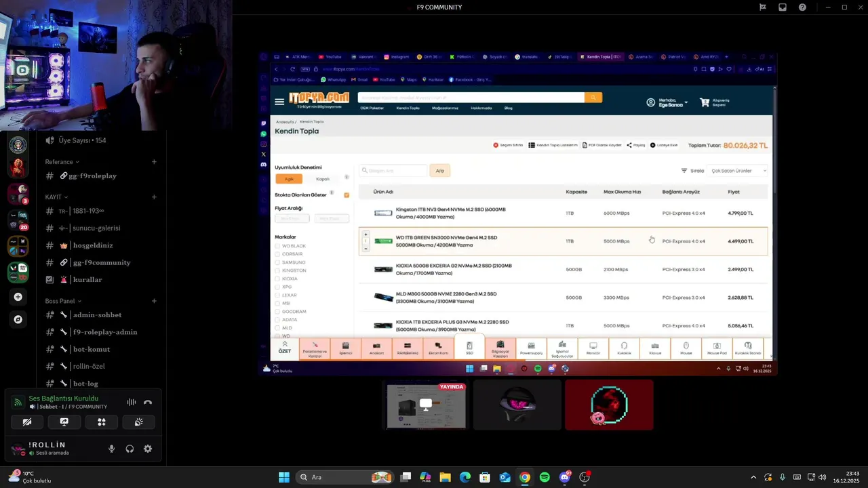Open Monitör category tab
The height and width of the screenshot is (488, 868).
click(593, 348)
